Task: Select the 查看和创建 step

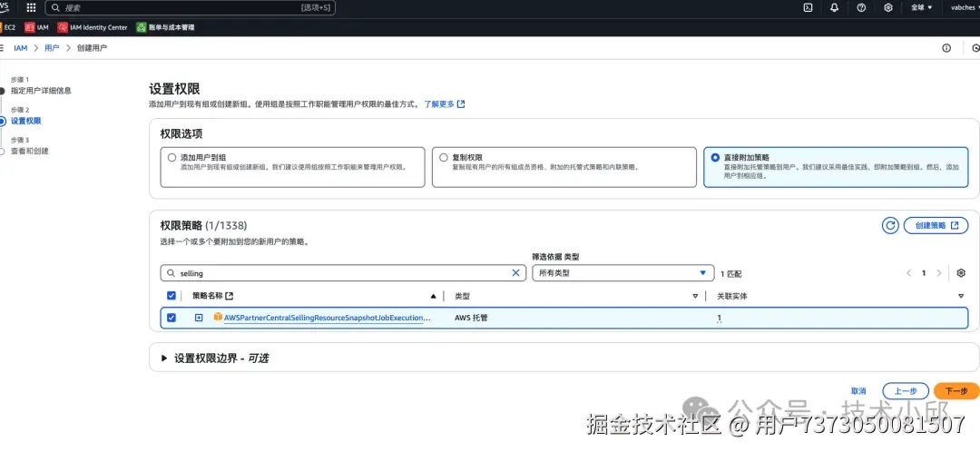Action: coord(29,152)
